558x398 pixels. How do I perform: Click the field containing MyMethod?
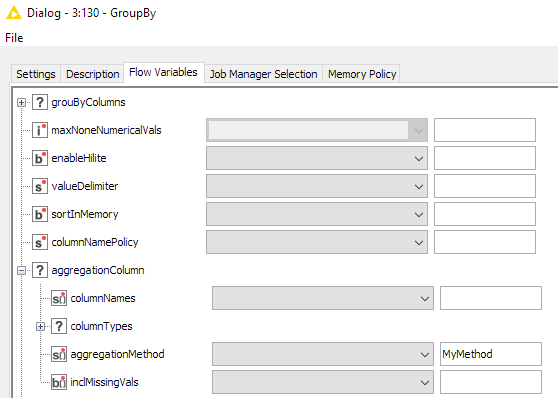click(x=491, y=354)
